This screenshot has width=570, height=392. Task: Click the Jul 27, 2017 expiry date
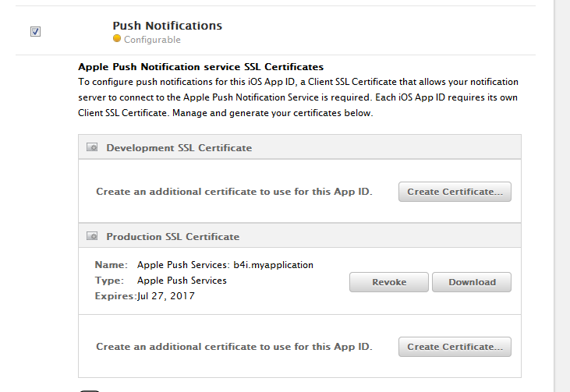166,296
